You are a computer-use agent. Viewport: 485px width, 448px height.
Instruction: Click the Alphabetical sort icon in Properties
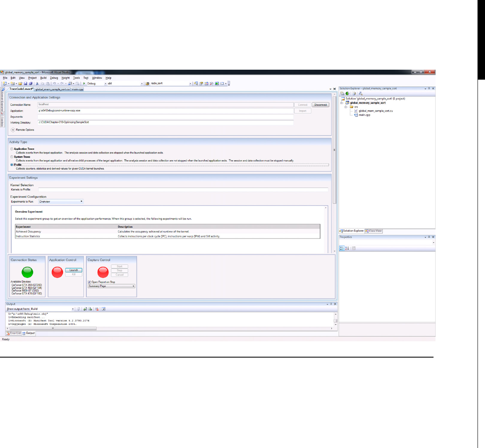[x=347, y=248]
